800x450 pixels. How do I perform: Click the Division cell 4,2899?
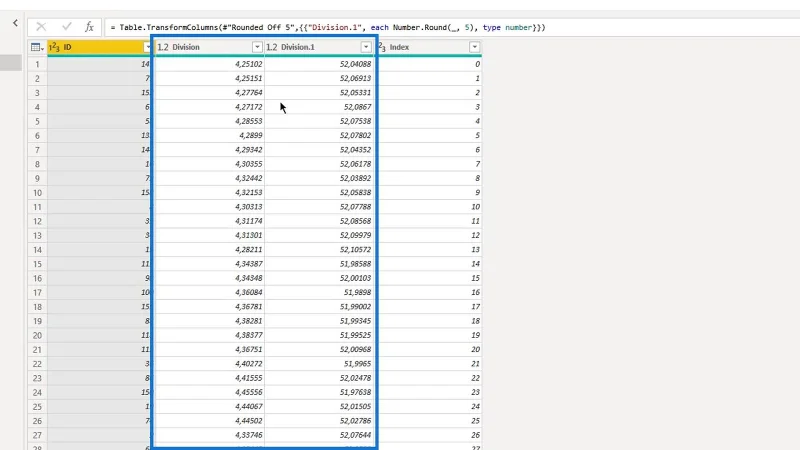pos(209,135)
